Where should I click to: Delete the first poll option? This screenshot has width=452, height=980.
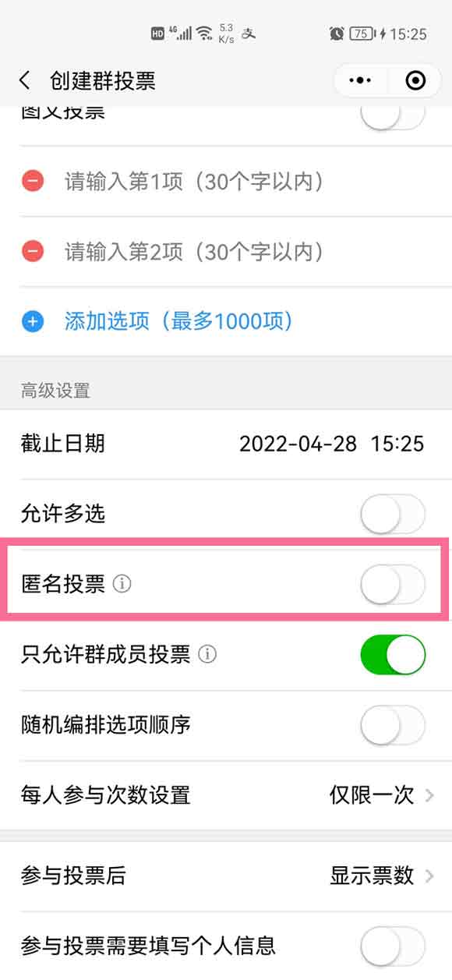pos(34,181)
